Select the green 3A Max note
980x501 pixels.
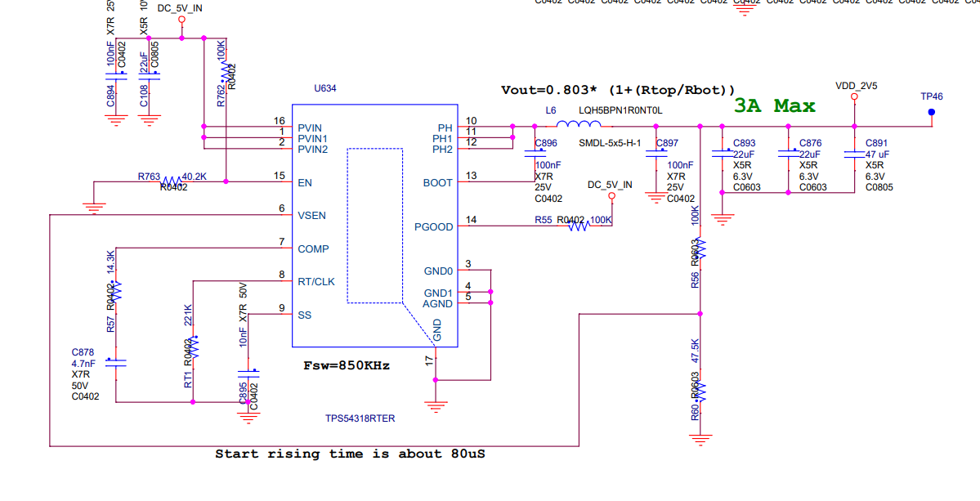point(774,105)
